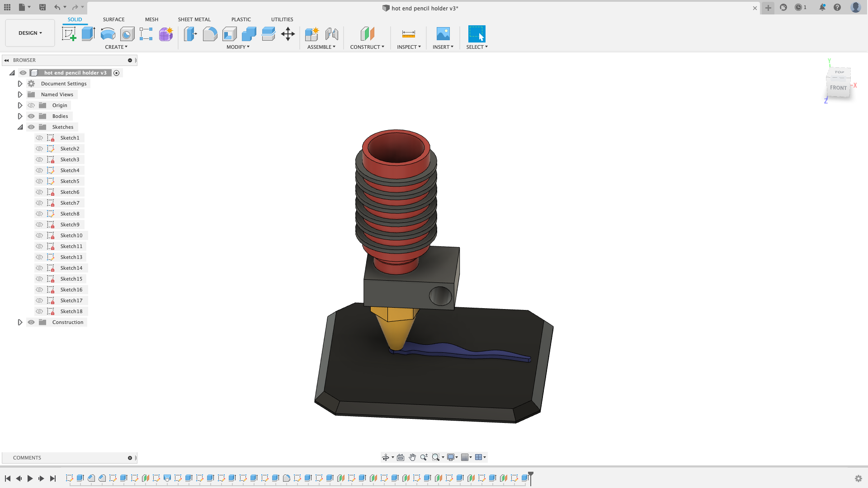This screenshot has width=868, height=488.
Task: Click the New Component icon
Action: click(312, 34)
